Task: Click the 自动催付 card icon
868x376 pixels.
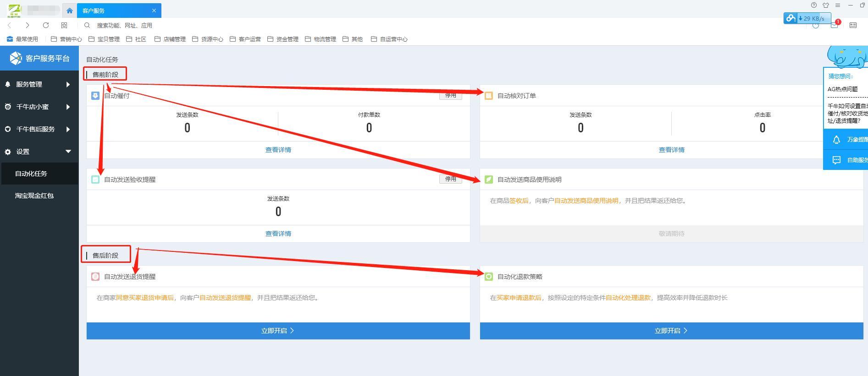Action: point(95,96)
